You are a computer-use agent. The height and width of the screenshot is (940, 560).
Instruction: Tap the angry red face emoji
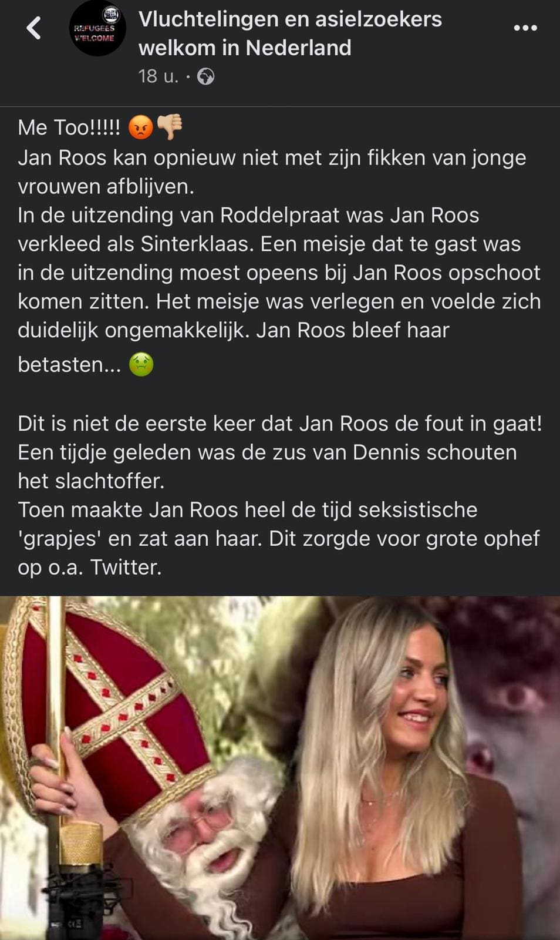[x=141, y=127]
